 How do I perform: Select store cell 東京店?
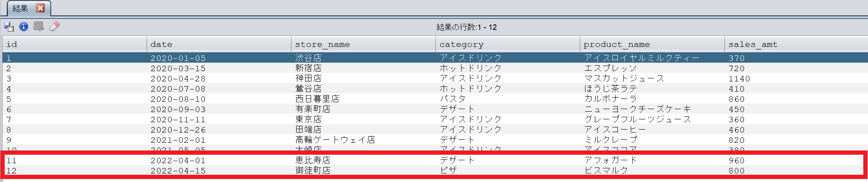click(x=309, y=119)
